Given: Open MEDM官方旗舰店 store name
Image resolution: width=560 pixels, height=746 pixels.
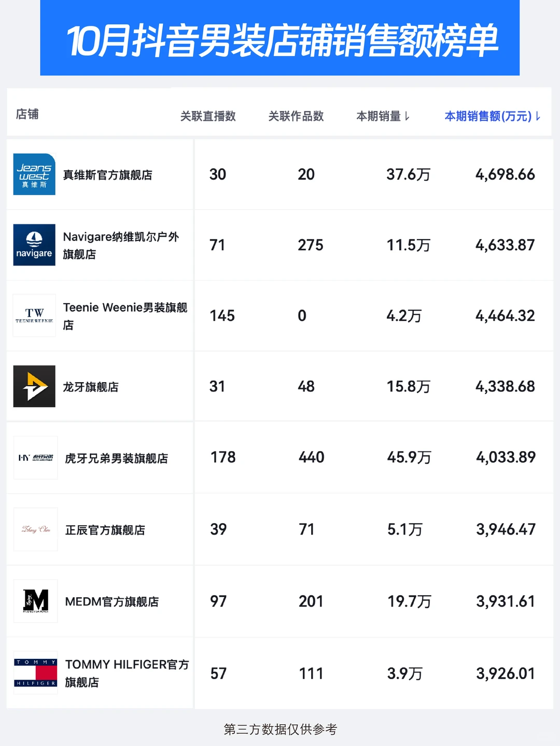Looking at the screenshot, I should pyautogui.click(x=112, y=601).
